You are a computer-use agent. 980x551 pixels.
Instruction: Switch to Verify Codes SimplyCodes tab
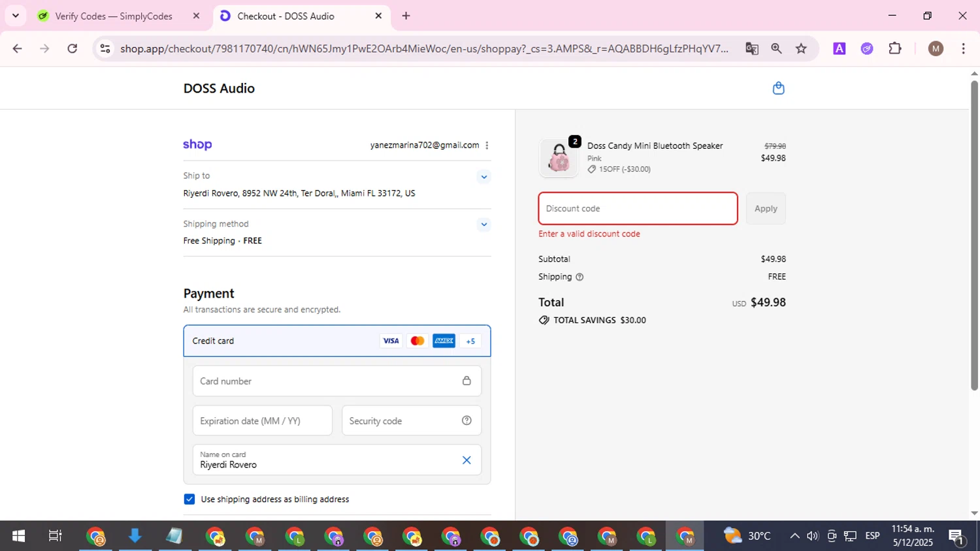pos(114,16)
